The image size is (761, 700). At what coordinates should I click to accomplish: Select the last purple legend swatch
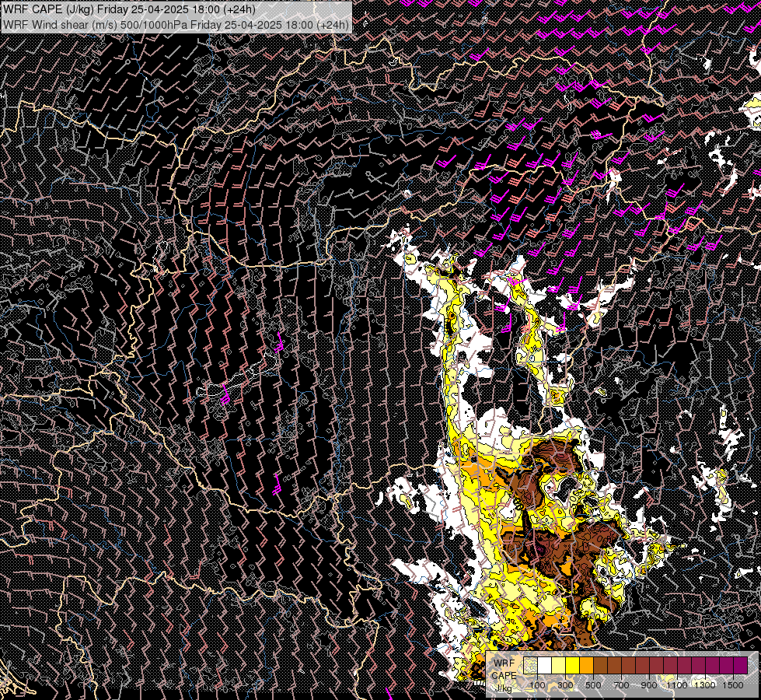(x=741, y=666)
